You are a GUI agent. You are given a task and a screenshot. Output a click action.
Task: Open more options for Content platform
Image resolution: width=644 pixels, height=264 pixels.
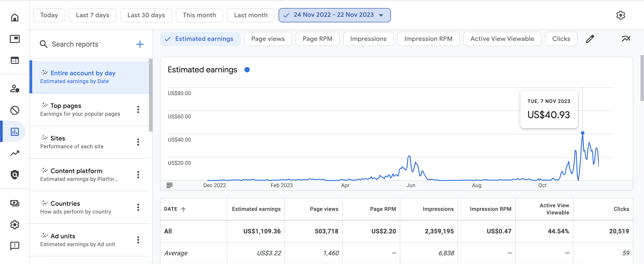(138, 175)
